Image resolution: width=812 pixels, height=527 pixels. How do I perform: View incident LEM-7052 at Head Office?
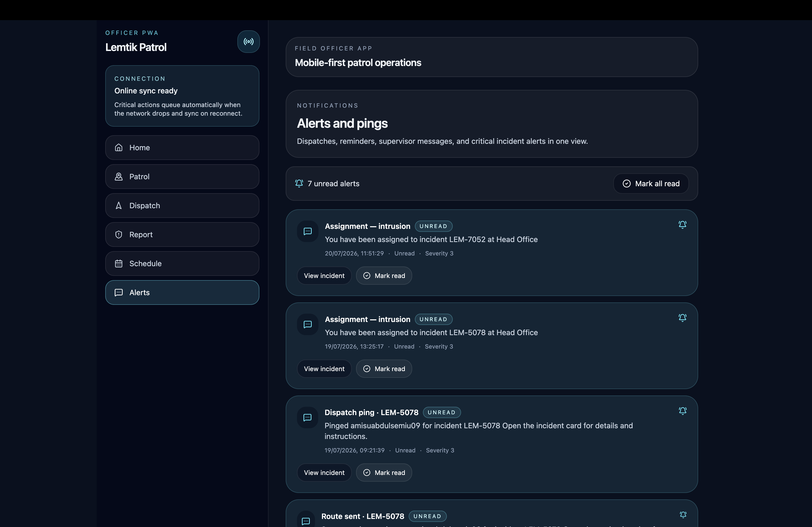click(324, 276)
